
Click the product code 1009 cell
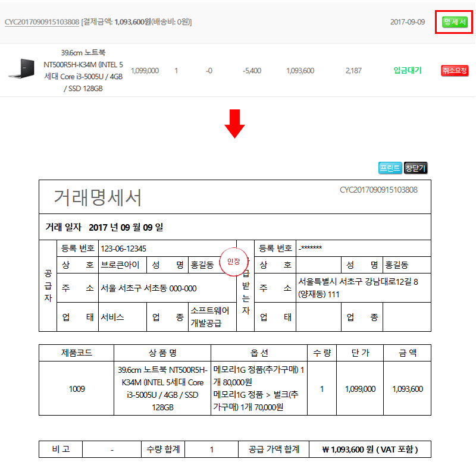click(x=76, y=389)
